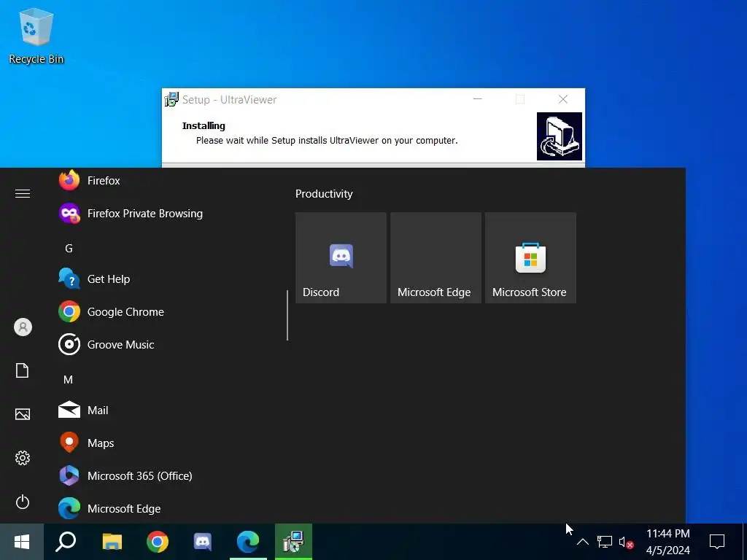
Task: Switch to Microsoft Edge on the taskbar
Action: (248, 542)
